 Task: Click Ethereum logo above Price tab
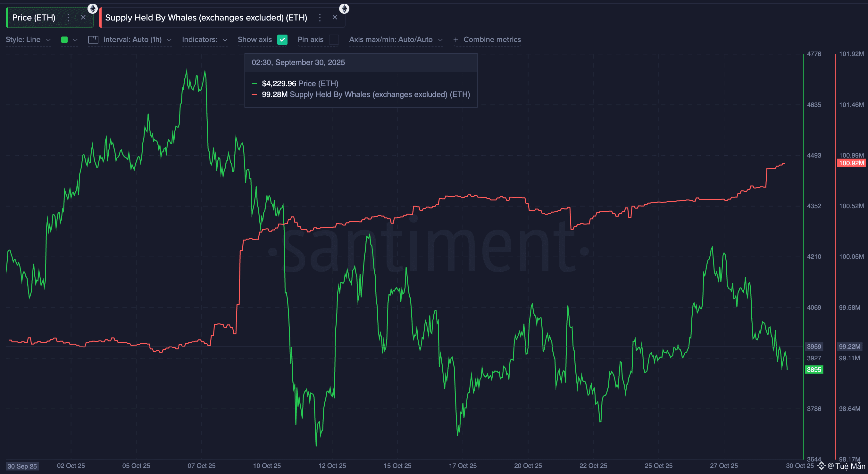(x=93, y=8)
